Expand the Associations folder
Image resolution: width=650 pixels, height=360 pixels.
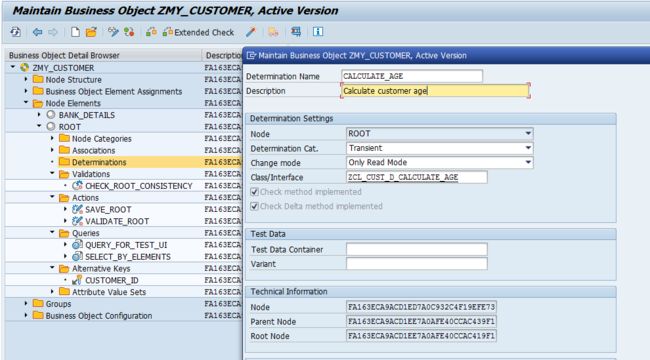tap(52, 150)
